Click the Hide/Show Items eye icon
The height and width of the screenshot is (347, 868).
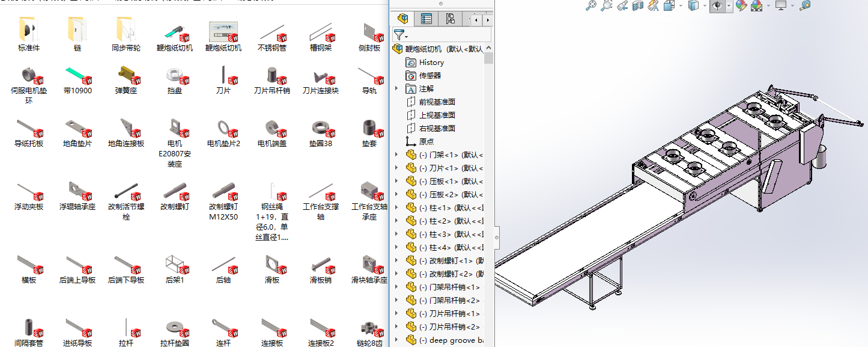click(717, 6)
